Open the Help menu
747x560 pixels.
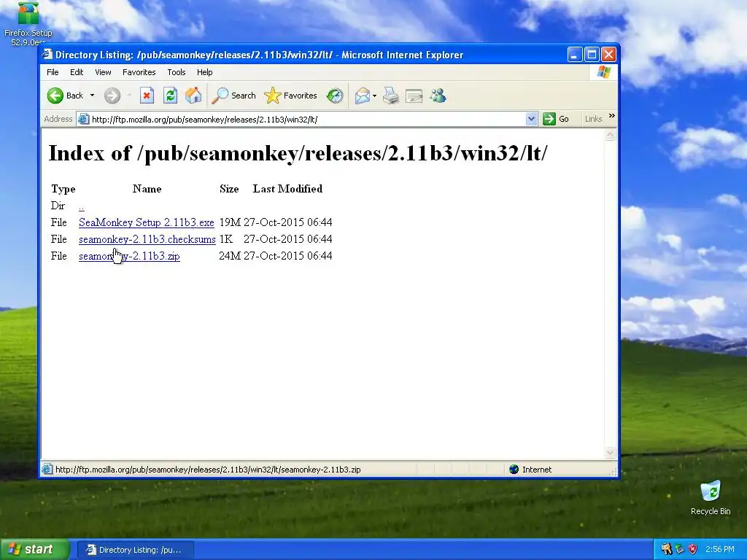pos(205,72)
